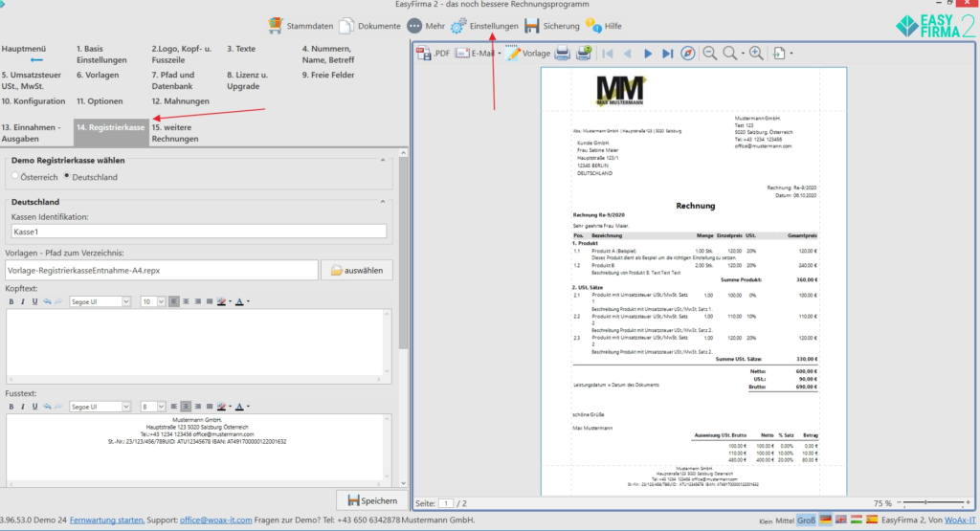Viewport: 980px width, 531px height.
Task: Print the document with the printer icon
Action: click(x=563, y=54)
